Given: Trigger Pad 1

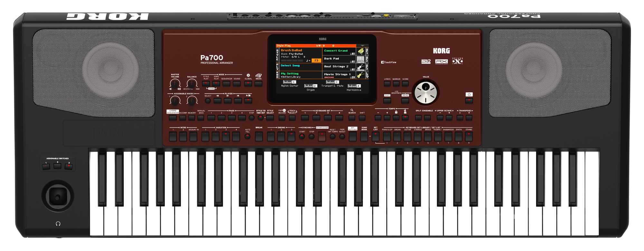Looking at the screenshot, I should (211, 118).
